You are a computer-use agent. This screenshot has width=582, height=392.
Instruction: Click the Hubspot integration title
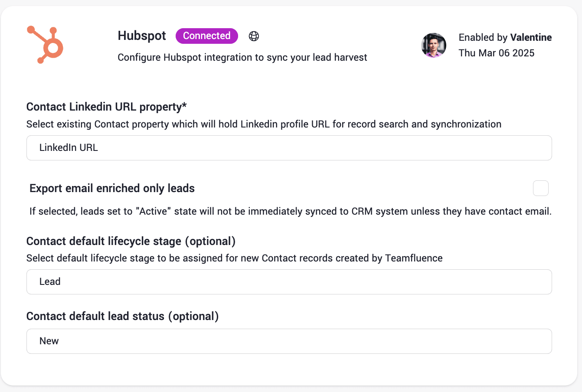click(x=142, y=36)
